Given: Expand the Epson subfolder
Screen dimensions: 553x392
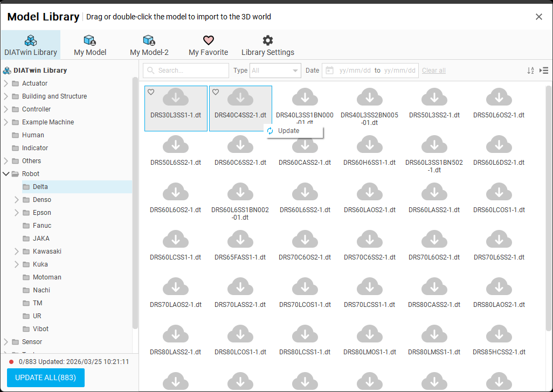Looking at the screenshot, I should (x=17, y=213).
